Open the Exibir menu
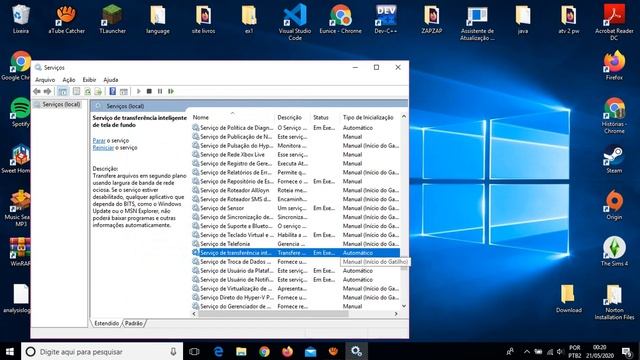640x360 pixels. click(x=89, y=80)
